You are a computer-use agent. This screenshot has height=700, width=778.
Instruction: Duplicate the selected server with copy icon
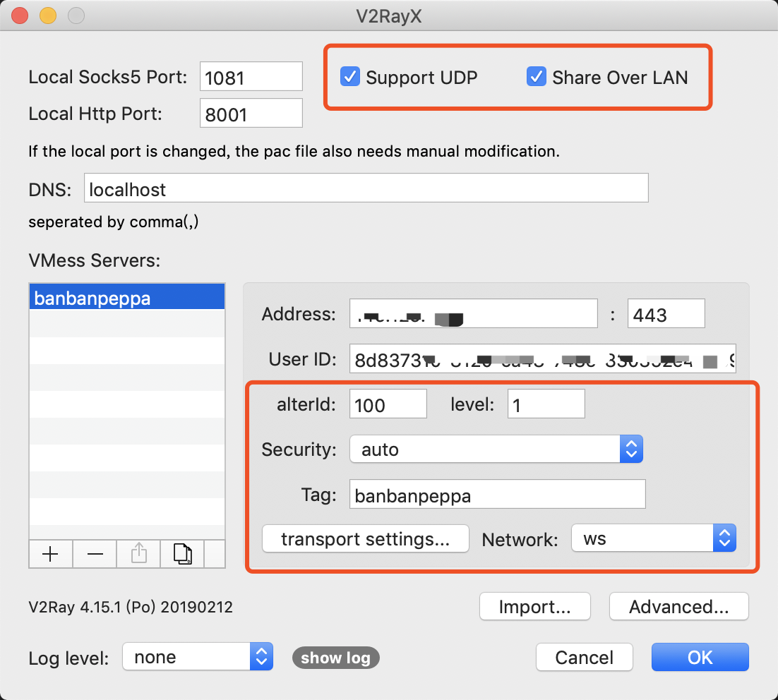[183, 554]
